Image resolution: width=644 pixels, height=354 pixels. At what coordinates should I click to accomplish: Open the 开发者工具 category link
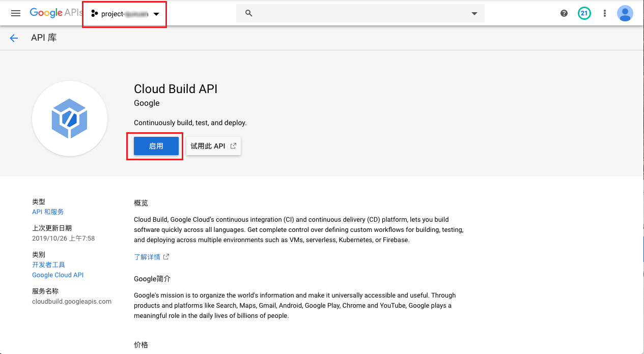click(x=48, y=264)
